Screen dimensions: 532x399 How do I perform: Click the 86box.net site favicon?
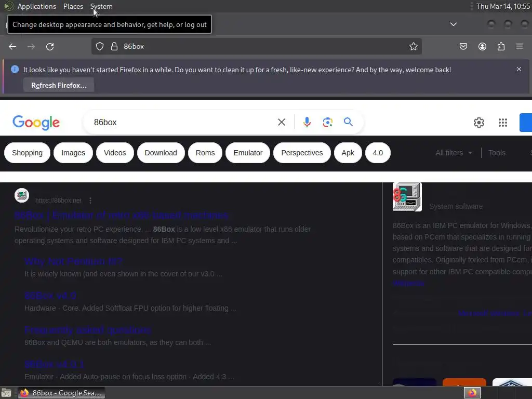pyautogui.click(x=22, y=195)
